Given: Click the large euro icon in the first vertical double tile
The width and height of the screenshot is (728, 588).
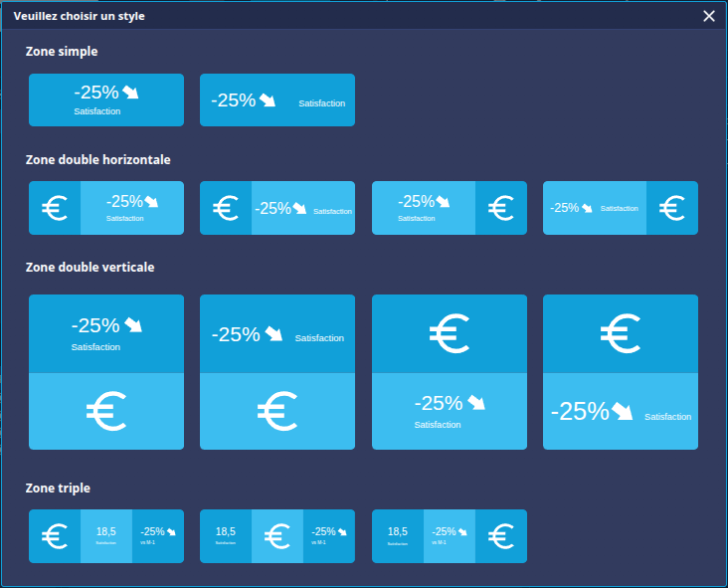Looking at the screenshot, I should point(105,412).
